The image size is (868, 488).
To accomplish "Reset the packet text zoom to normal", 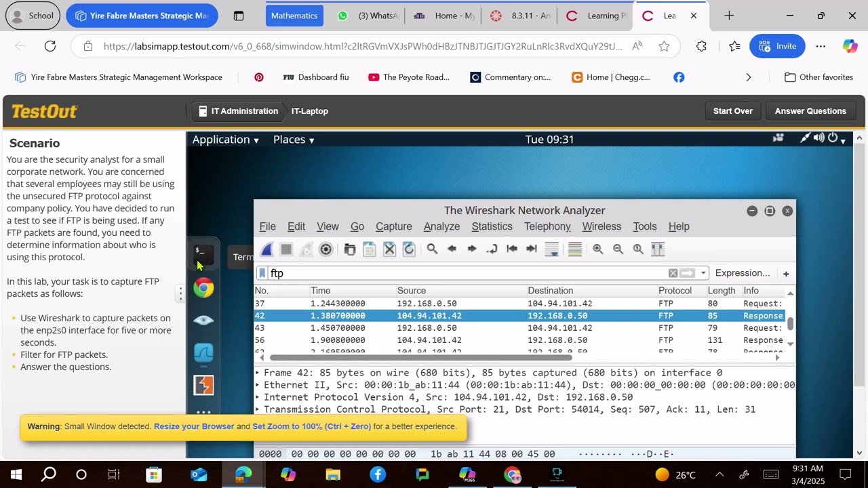I will (x=638, y=249).
